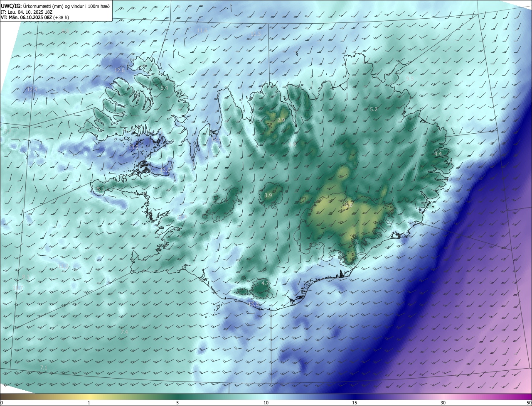Click the 4.7 value inside the southern glacier
532x406 pixels.
coord(265,284)
